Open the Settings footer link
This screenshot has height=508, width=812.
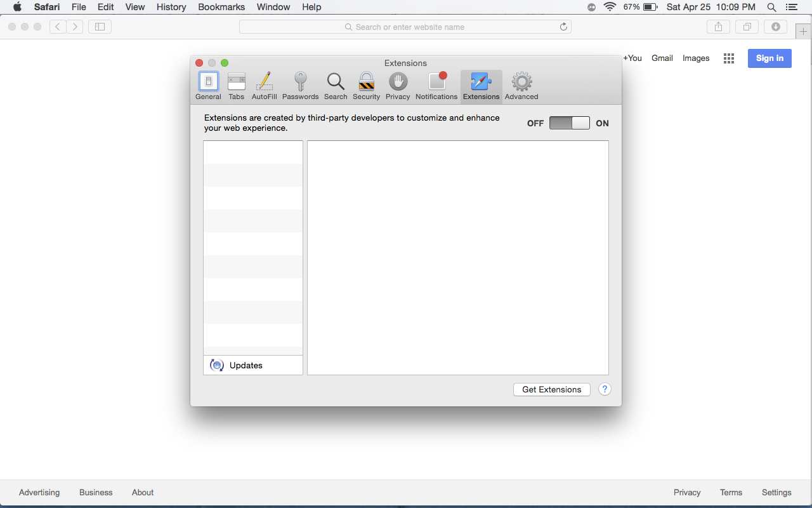pyautogui.click(x=776, y=492)
